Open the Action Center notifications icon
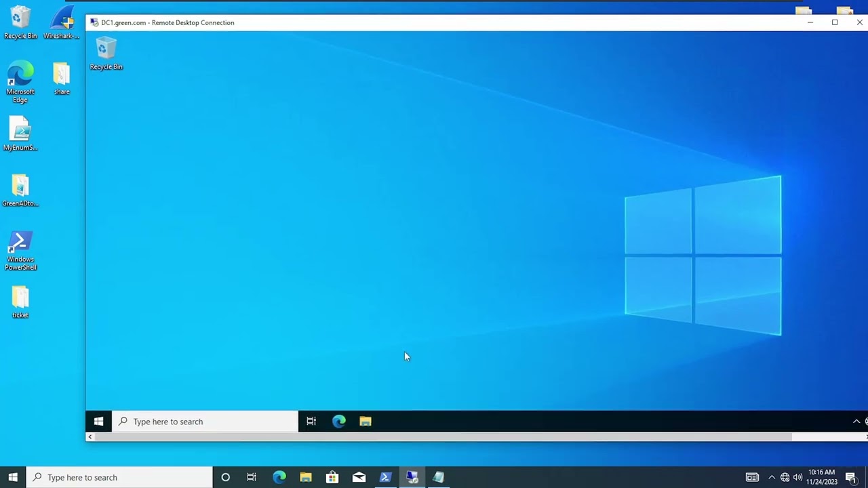This screenshot has height=488, width=868. 850,477
